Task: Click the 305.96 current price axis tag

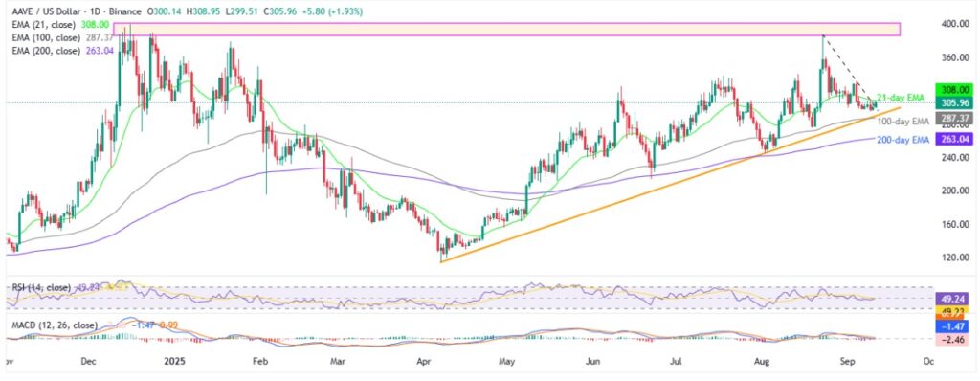Action: (953, 102)
